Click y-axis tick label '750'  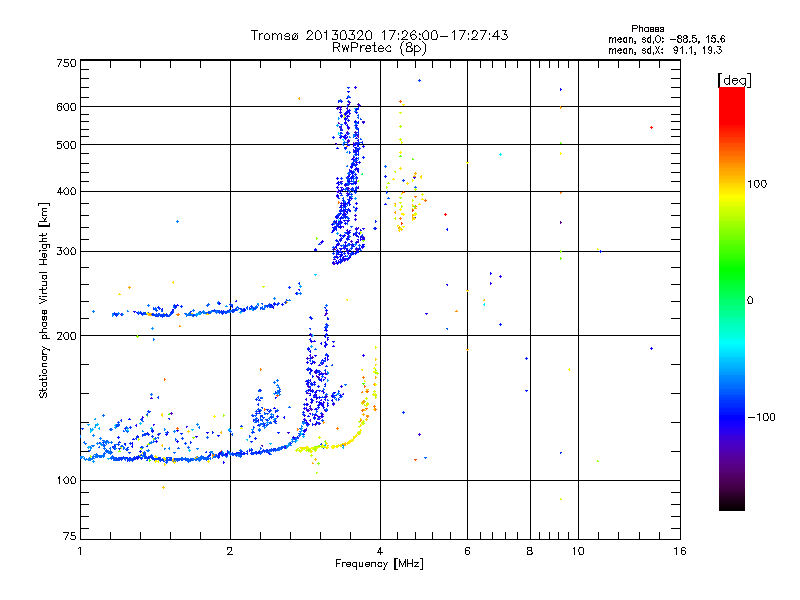[66, 63]
